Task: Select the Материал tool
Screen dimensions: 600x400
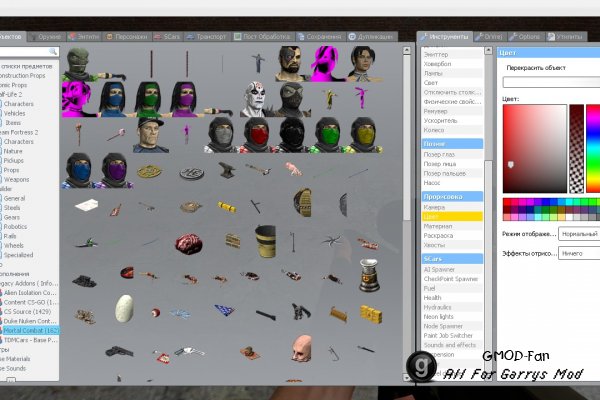Action: [x=452, y=226]
